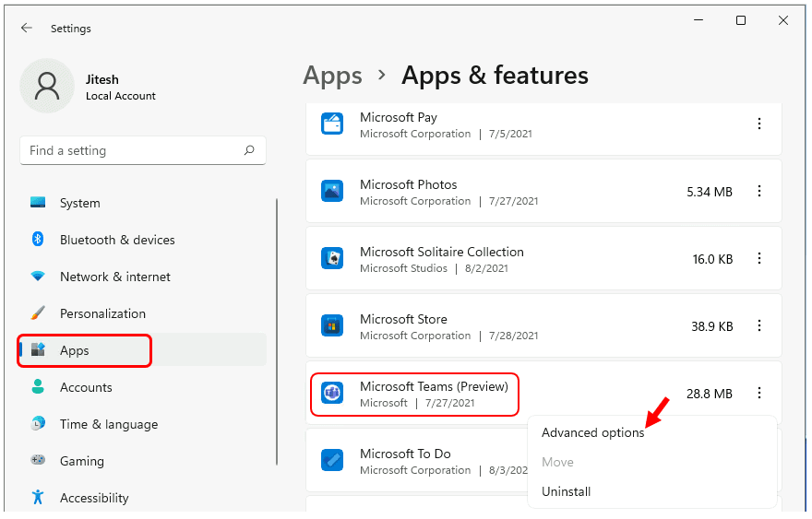Image resolution: width=812 pixels, height=519 pixels.
Task: Click the 38.9 KB size value
Action: coord(712,326)
